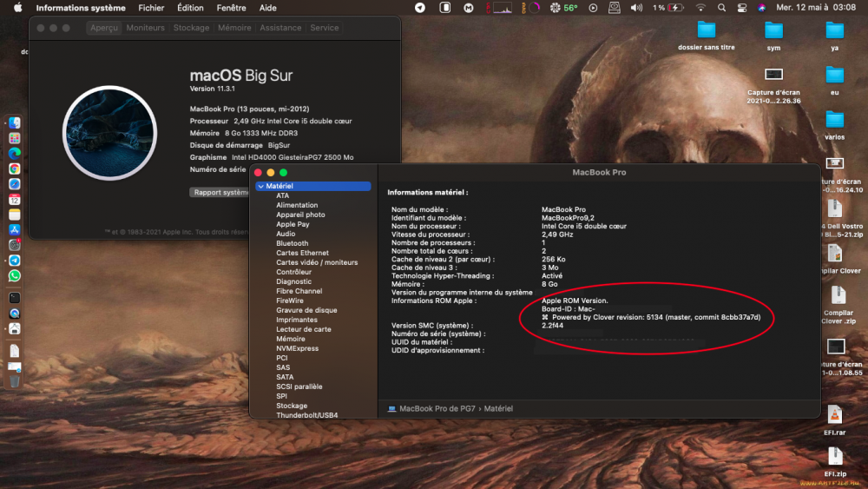Open the Wi-Fi status menu

[x=700, y=8]
